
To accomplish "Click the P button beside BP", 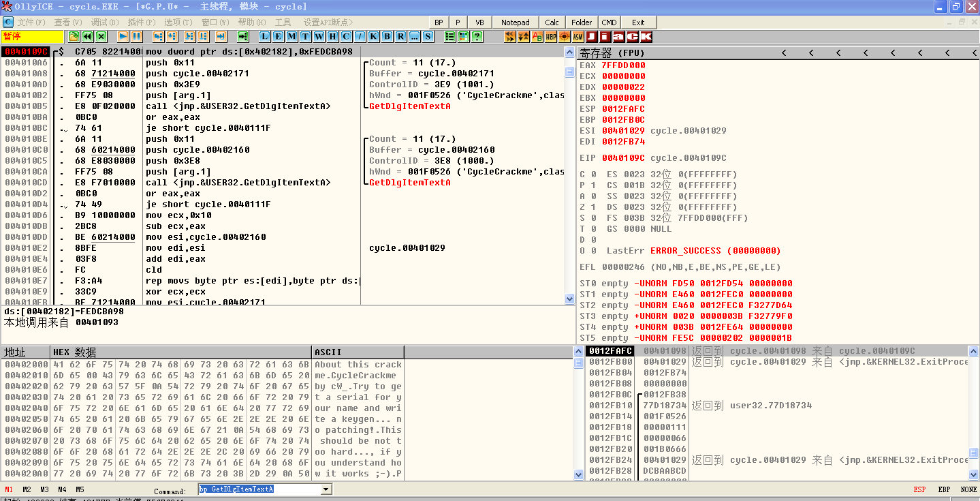I will tap(458, 22).
